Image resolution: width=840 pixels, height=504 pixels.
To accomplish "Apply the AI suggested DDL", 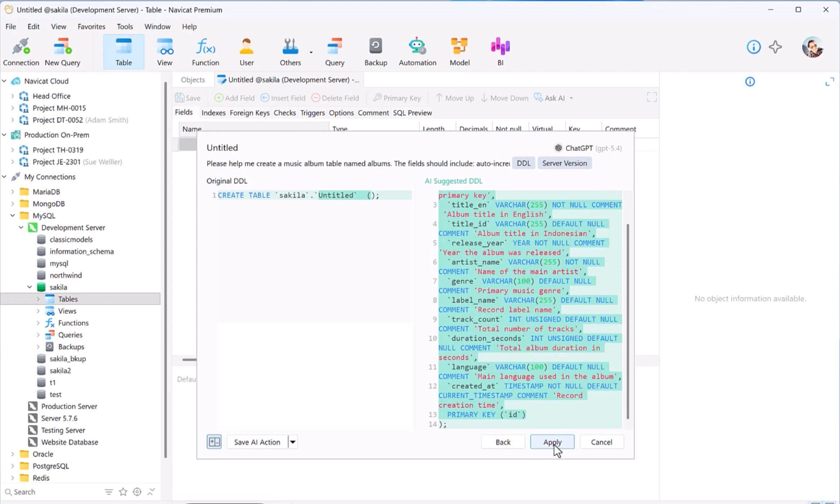I will click(x=552, y=442).
